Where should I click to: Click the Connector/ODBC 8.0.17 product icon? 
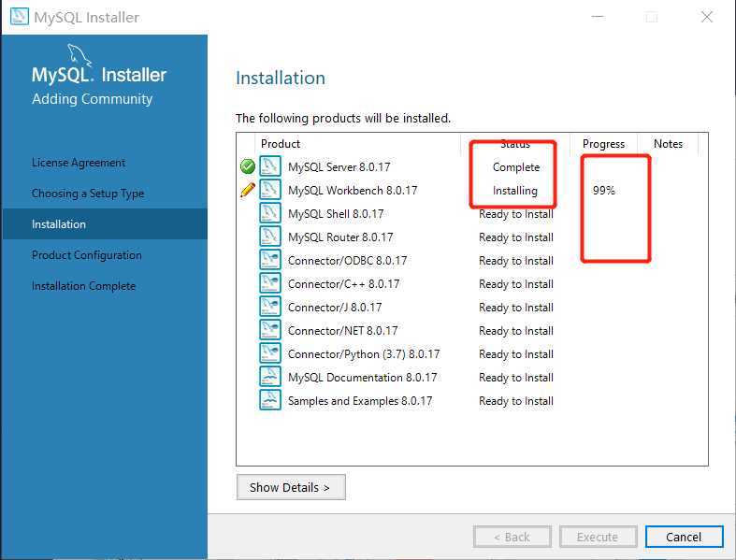point(270,260)
